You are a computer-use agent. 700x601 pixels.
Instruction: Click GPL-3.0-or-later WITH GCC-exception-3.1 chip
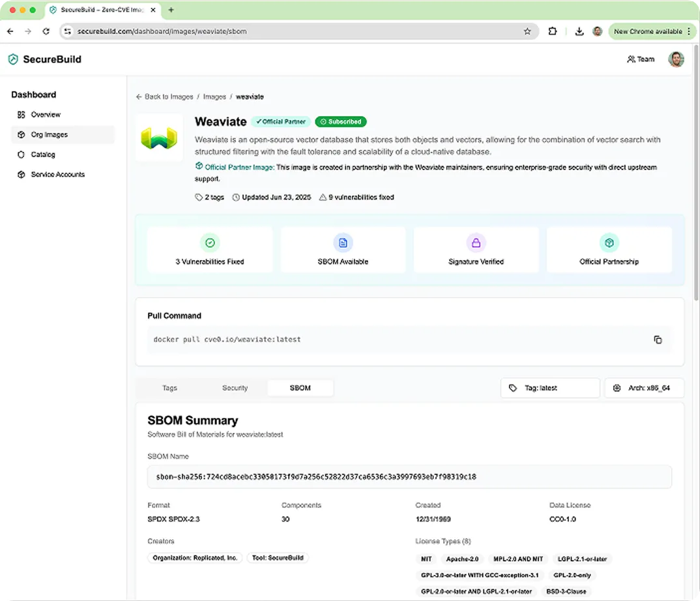(480, 575)
